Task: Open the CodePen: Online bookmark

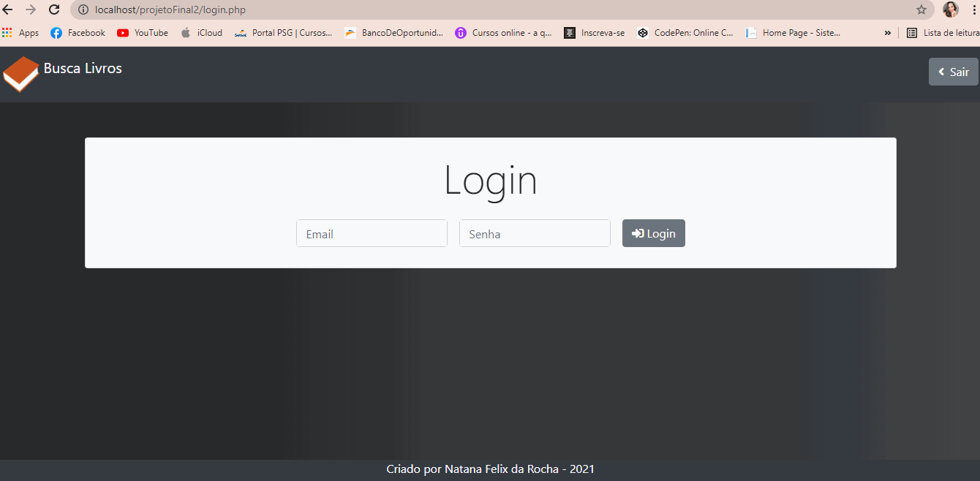Action: coord(685,32)
